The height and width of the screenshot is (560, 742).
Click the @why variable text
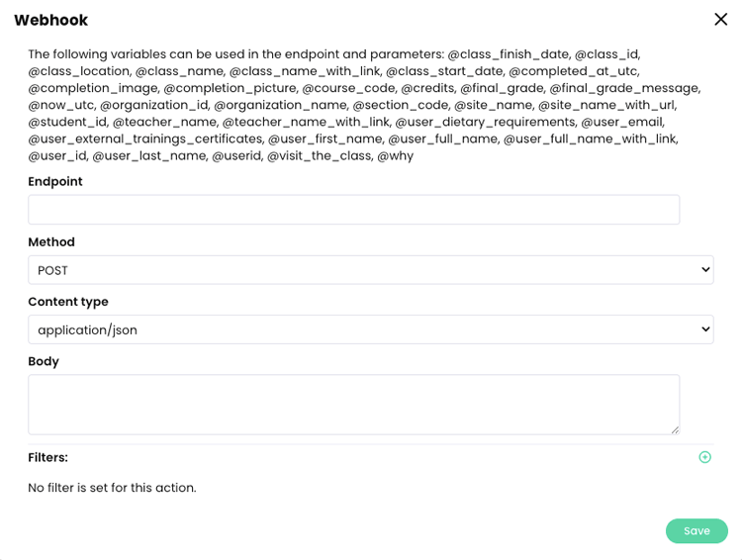pyautogui.click(x=396, y=155)
